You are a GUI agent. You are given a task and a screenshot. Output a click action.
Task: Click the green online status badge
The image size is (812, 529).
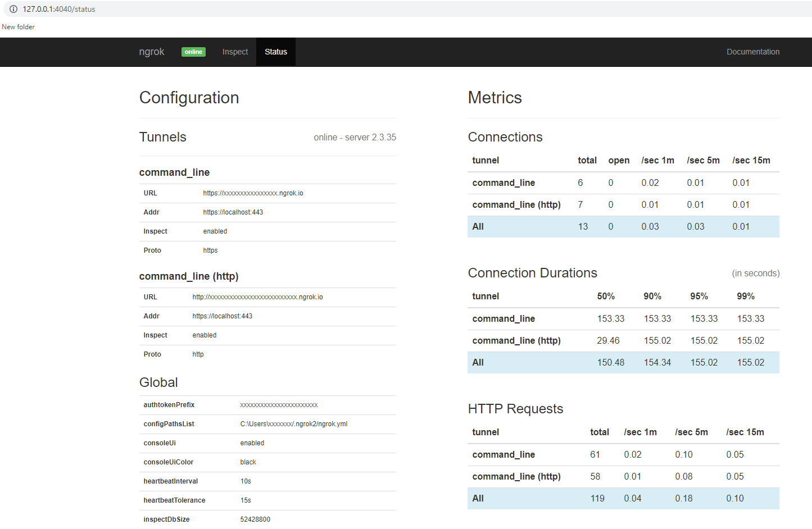pyautogui.click(x=193, y=52)
